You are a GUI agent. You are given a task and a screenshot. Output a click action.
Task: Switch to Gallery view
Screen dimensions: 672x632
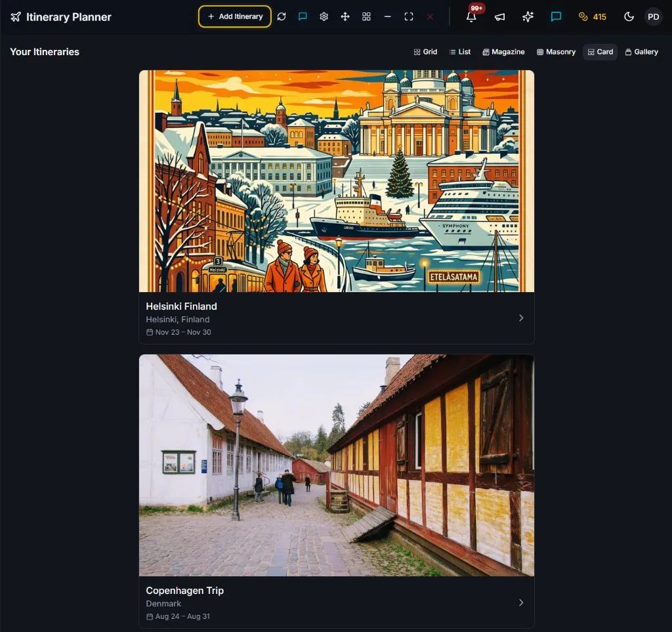pos(642,52)
